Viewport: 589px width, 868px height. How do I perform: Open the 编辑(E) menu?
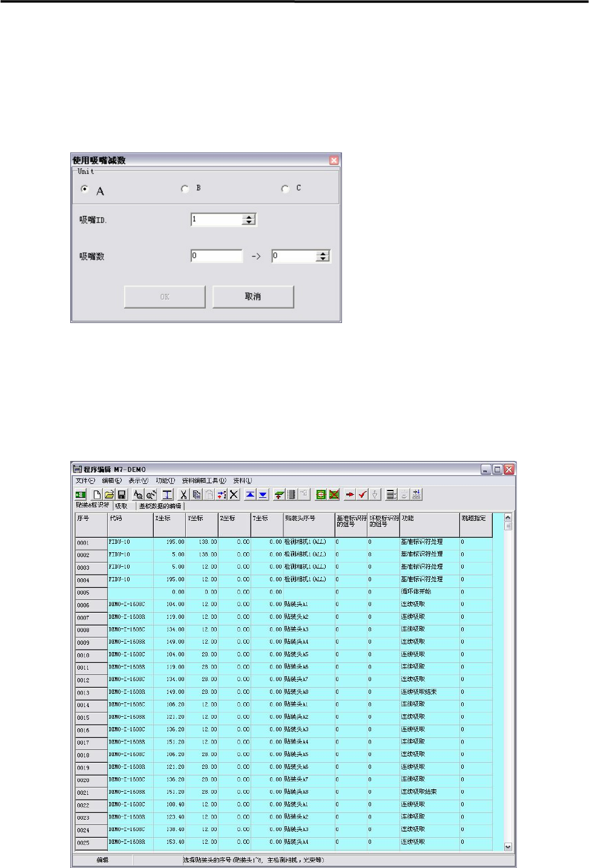click(x=111, y=481)
